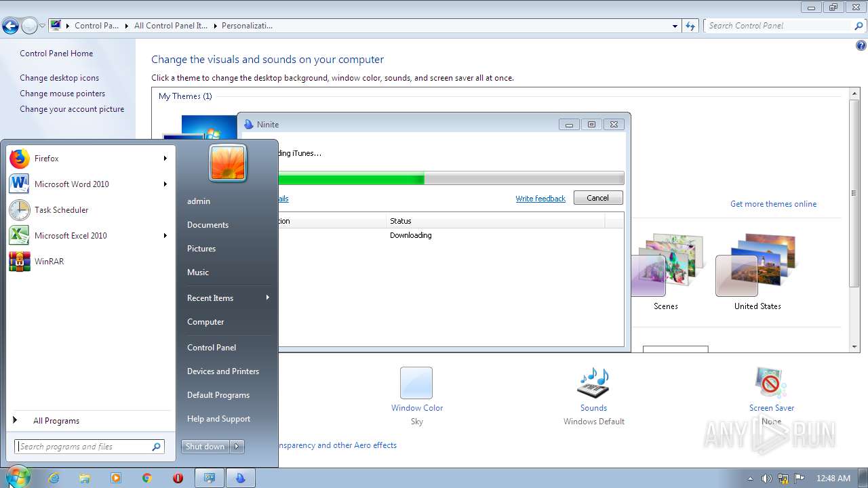The width and height of the screenshot is (868, 488).
Task: Cancel the Ninite installation
Action: click(597, 198)
